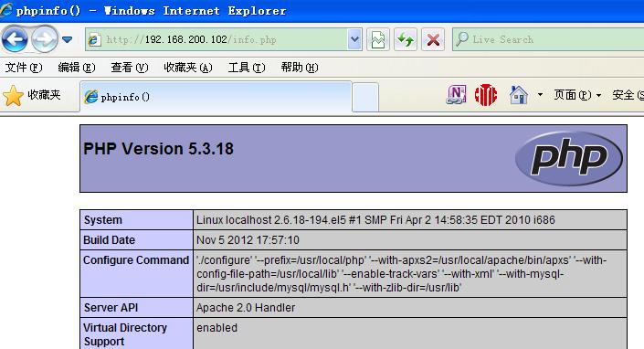The height and width of the screenshot is (349, 644).
Task: Click the browser Forward arrow button
Action: pos(45,39)
